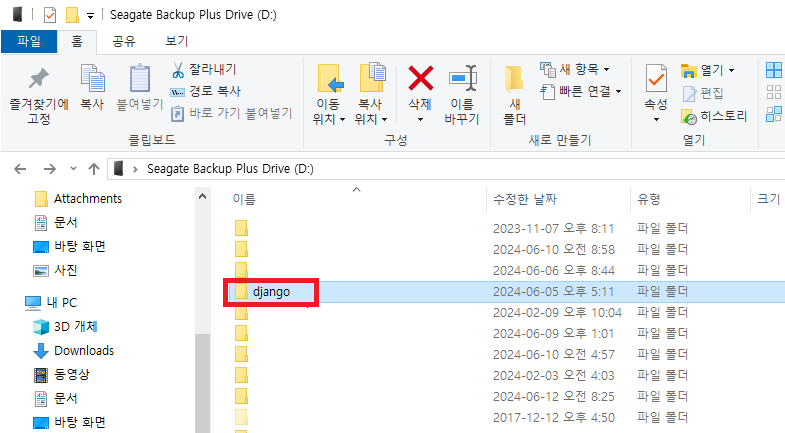Open Pictures (사진) in navigation pane
The image size is (785, 433).
[x=55, y=271]
